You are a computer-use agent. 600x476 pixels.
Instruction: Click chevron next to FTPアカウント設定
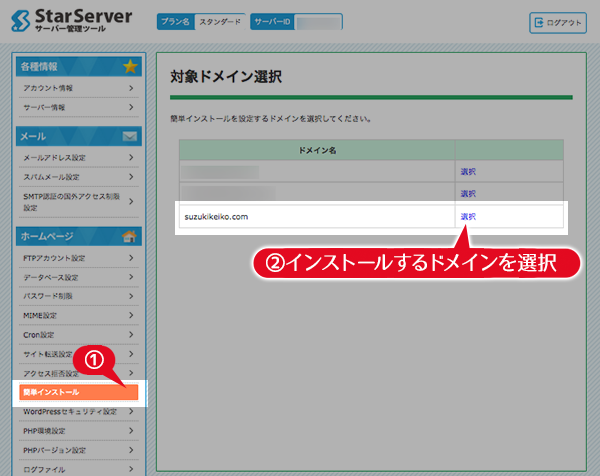pyautogui.click(x=131, y=258)
